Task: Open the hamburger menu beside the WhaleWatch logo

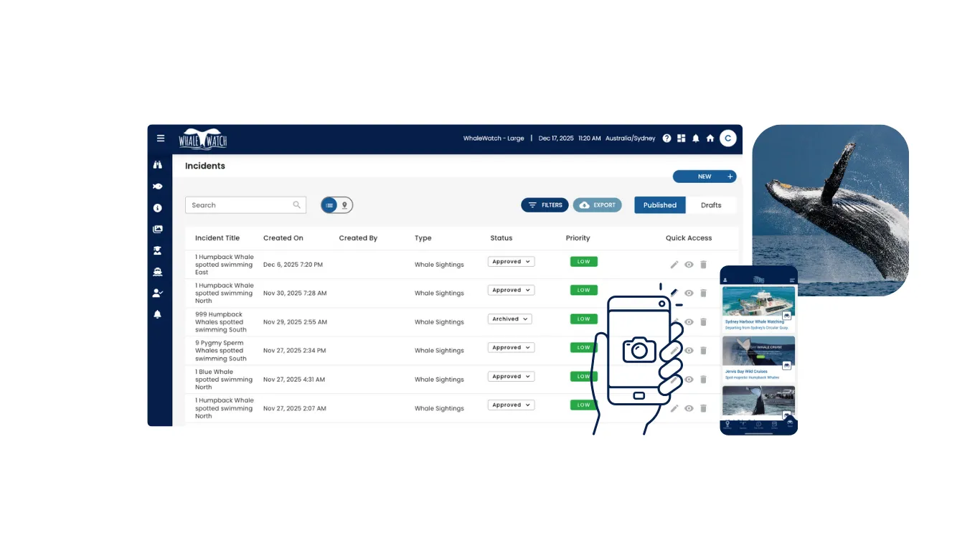Action: pos(161,138)
